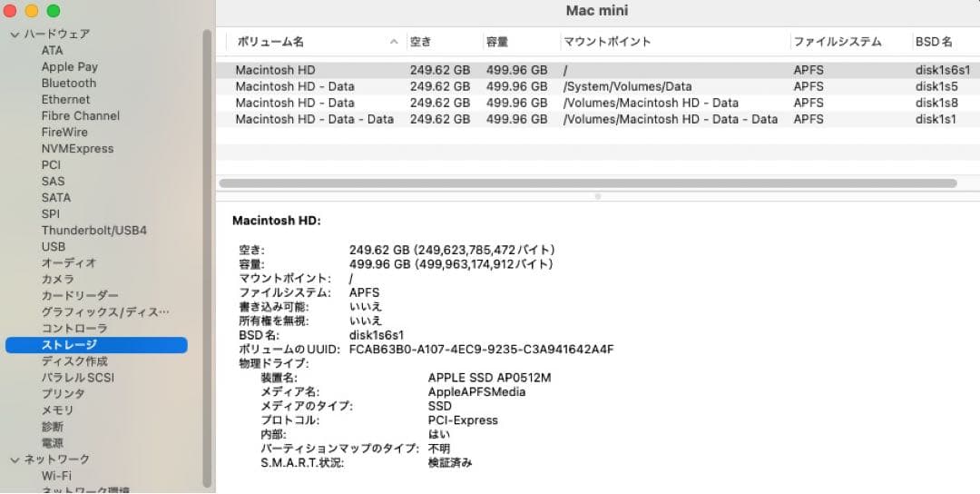
Task: Sort by the マウントポイント column header
Action: pyautogui.click(x=607, y=42)
